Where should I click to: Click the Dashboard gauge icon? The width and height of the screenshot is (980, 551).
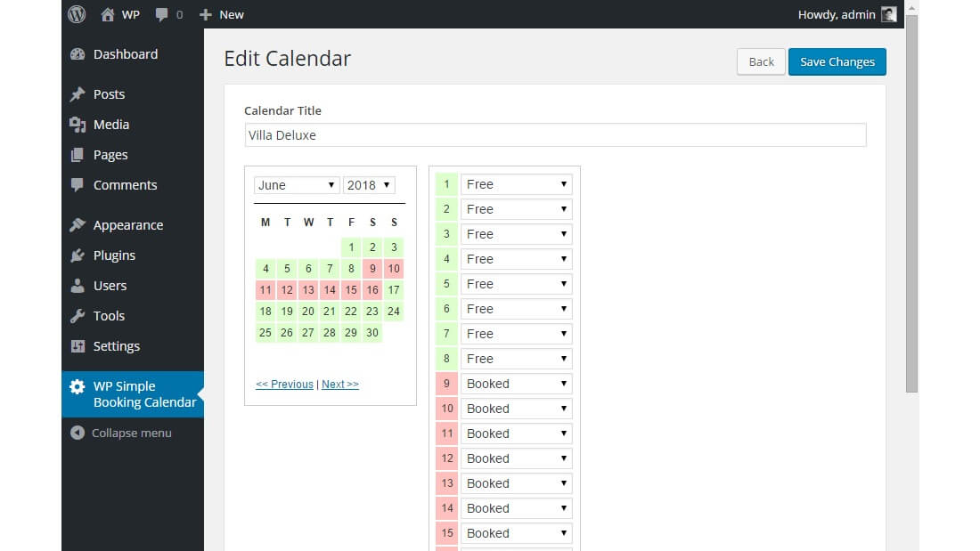tap(78, 54)
